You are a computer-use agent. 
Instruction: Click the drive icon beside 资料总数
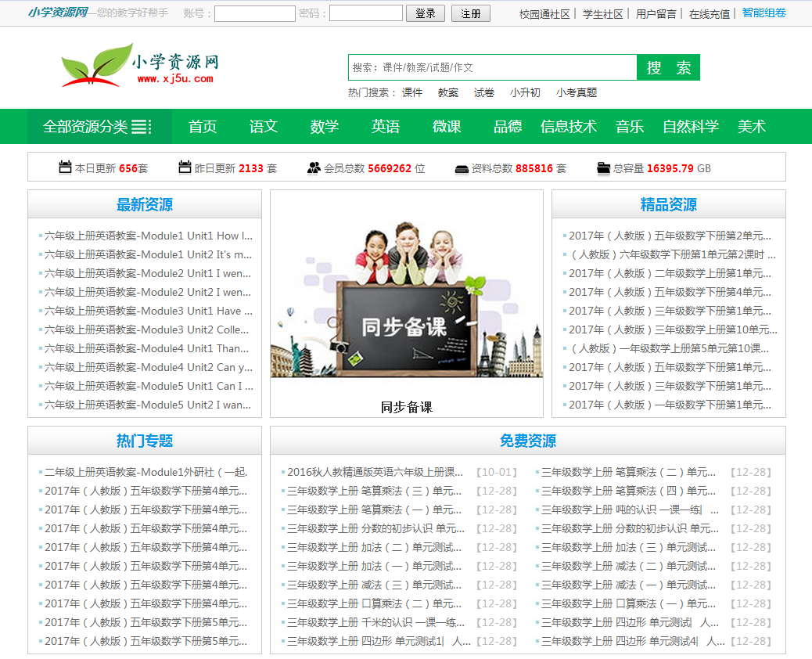pyautogui.click(x=462, y=168)
